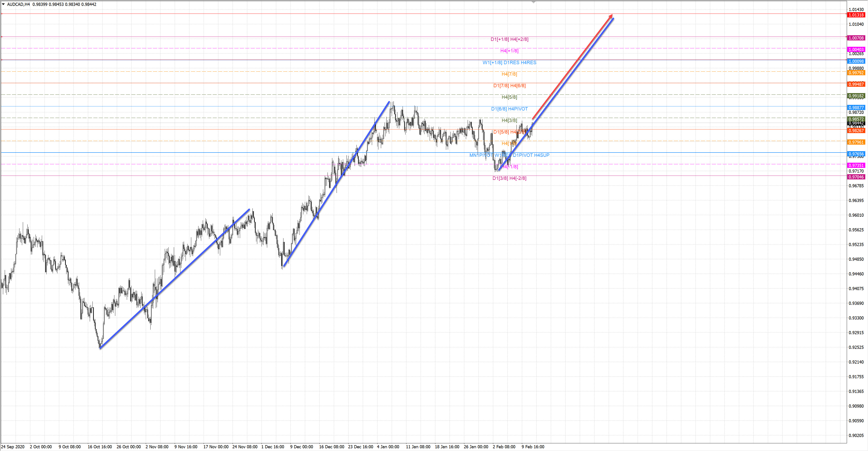This screenshot has height=451, width=868.
Task: Click the orange 0.99792 price tag
Action: point(856,73)
